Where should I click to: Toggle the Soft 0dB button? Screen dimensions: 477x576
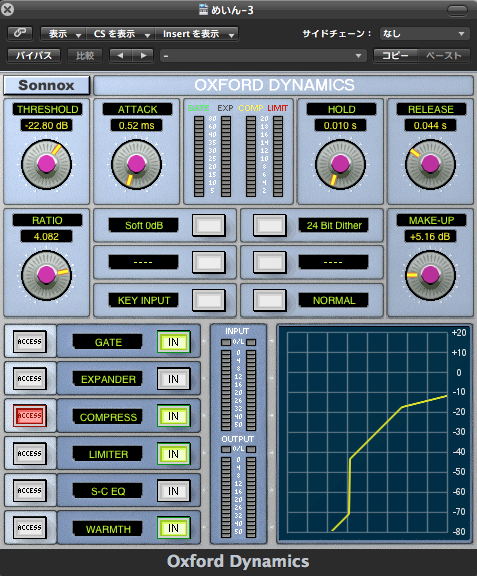pos(209,225)
